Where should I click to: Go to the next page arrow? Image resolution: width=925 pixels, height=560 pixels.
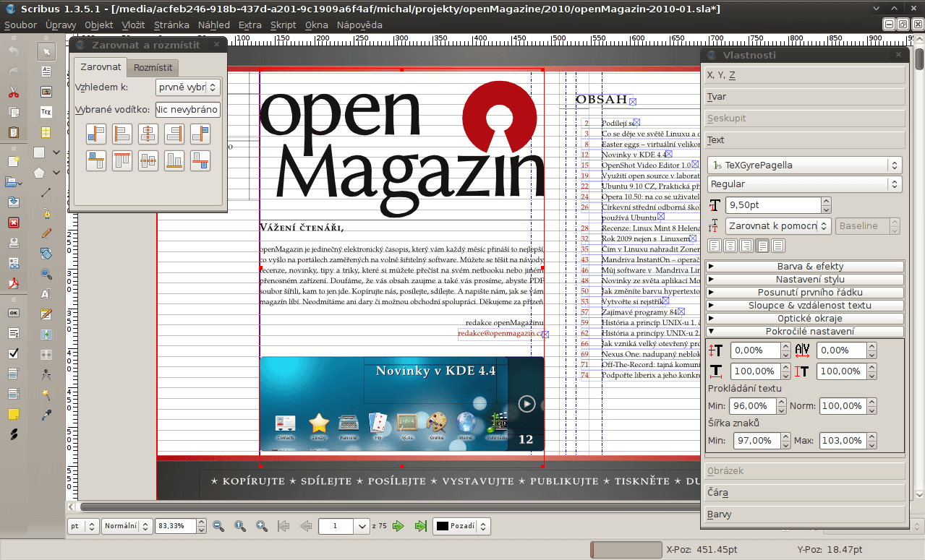pos(398,526)
